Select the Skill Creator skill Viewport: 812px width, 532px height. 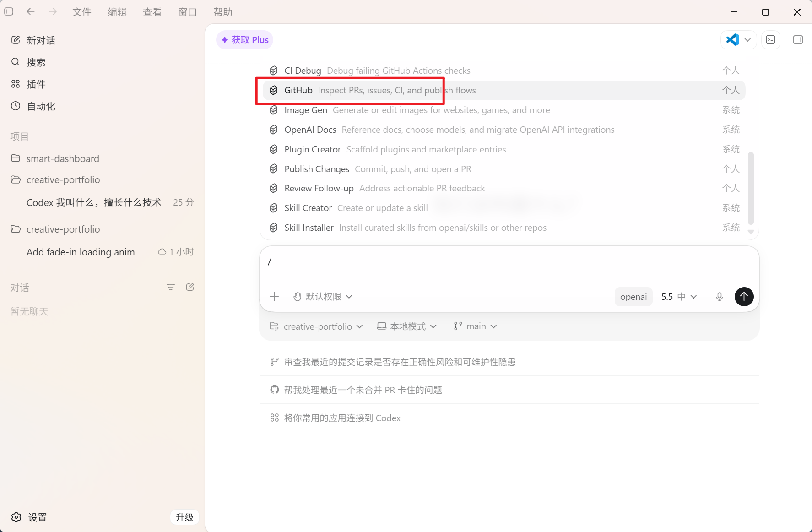504,208
